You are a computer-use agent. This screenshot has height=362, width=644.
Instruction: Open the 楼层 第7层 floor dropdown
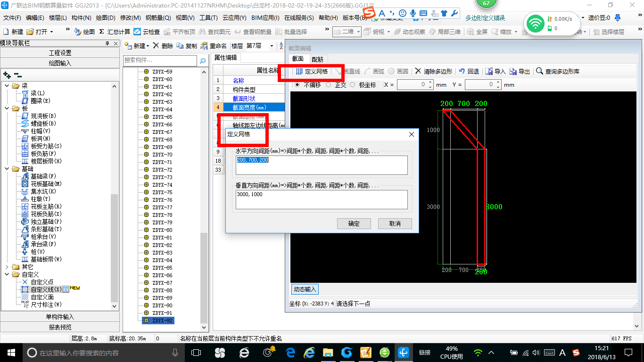coord(272,46)
